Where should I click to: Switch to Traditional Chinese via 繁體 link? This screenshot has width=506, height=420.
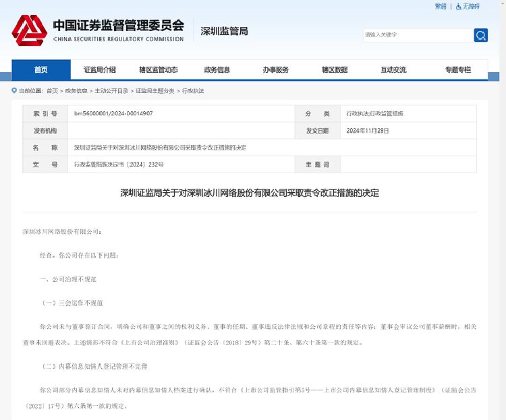point(441,7)
